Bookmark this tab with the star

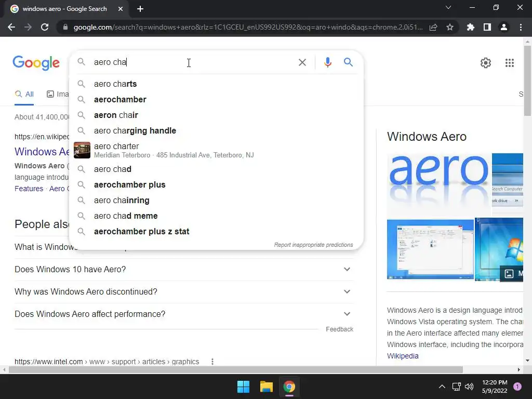click(x=450, y=27)
